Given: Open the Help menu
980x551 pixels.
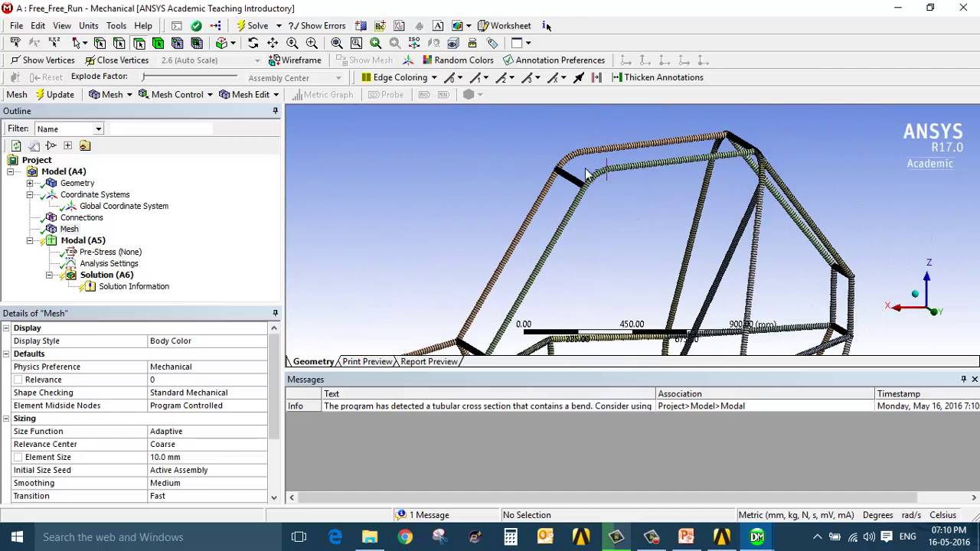Looking at the screenshot, I should (143, 25).
